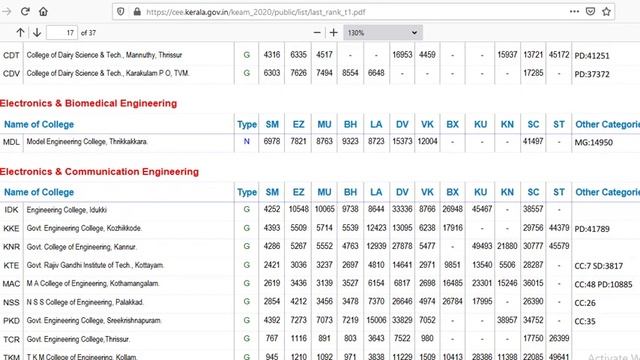The height and width of the screenshot is (360, 640).
Task: Select Govt. Engineering College, Thrissur name
Action: point(78,339)
